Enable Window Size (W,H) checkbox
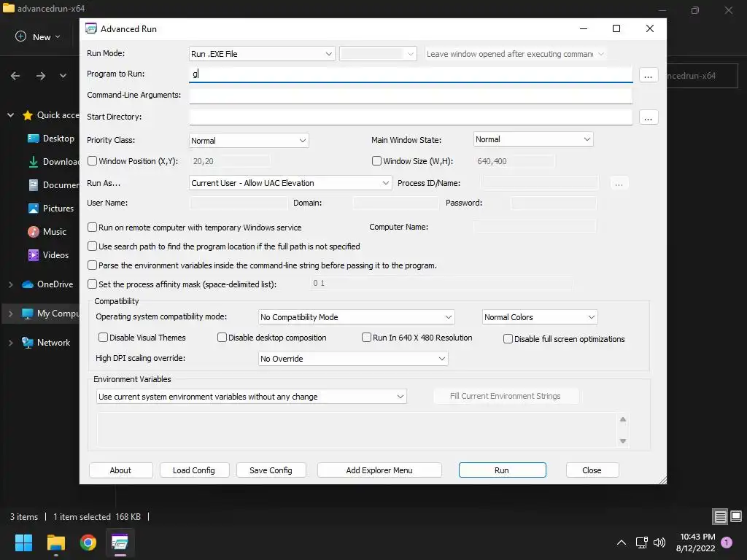Viewport: 747px width, 560px height. pyautogui.click(x=377, y=161)
